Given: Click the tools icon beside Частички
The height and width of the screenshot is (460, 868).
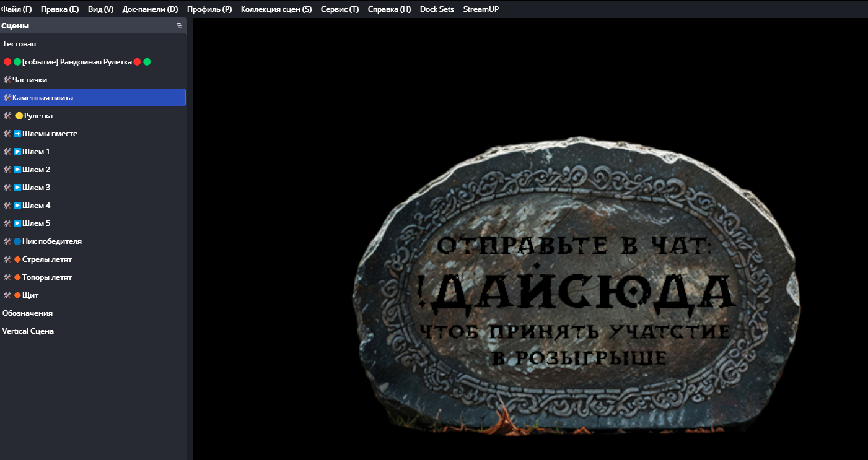Looking at the screenshot, I should tap(7, 80).
